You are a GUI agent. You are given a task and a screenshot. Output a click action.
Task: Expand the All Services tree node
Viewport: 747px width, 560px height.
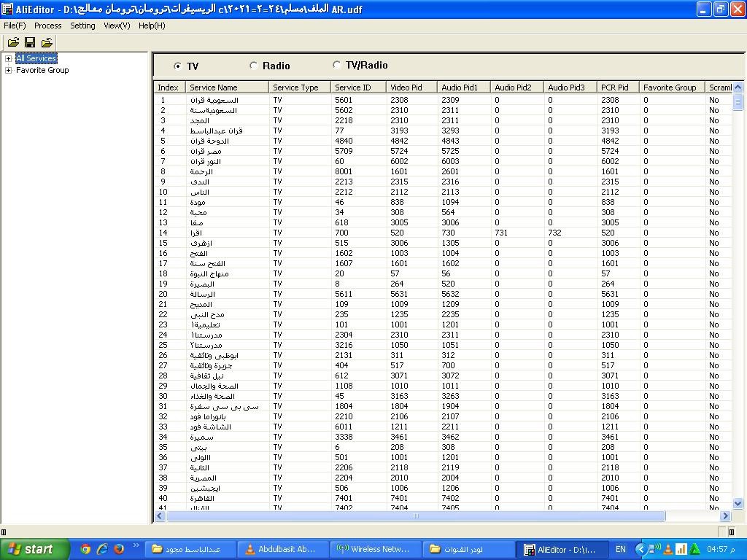point(8,58)
